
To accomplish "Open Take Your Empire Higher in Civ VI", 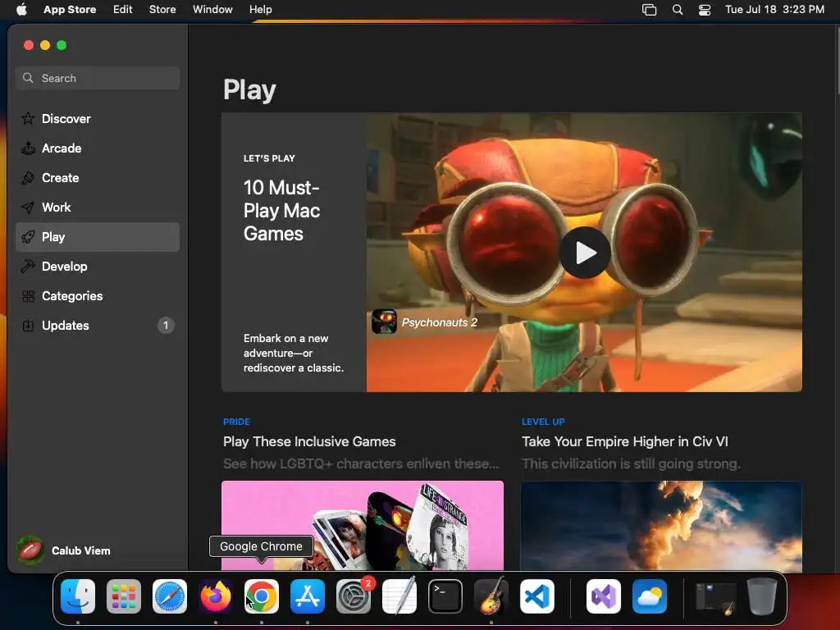I will coord(624,441).
